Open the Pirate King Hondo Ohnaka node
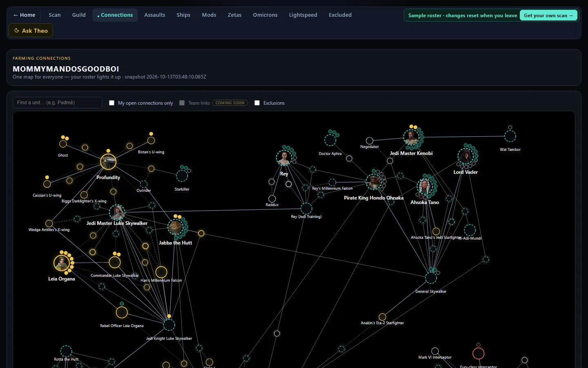The image size is (588, 368). (374, 182)
